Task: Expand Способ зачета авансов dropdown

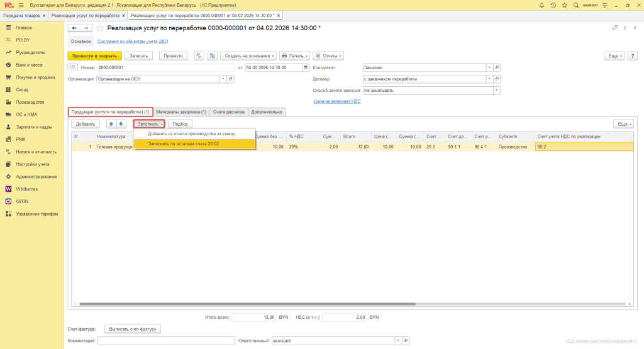Action: pyautogui.click(x=497, y=91)
